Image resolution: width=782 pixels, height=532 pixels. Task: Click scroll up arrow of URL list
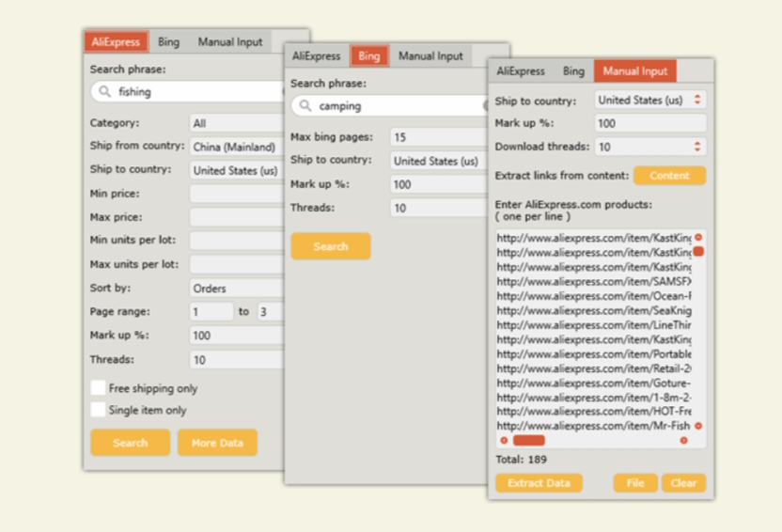[x=698, y=237]
